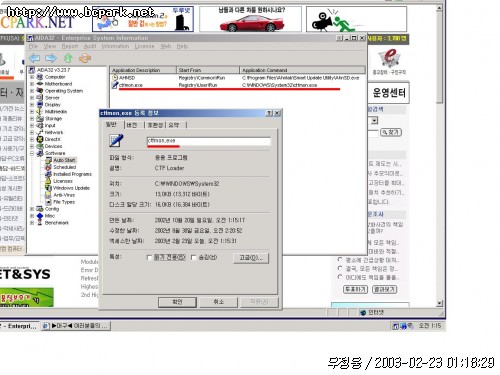Click the 확인 button in dialog
Screen dimensions: 500x375
click(177, 302)
